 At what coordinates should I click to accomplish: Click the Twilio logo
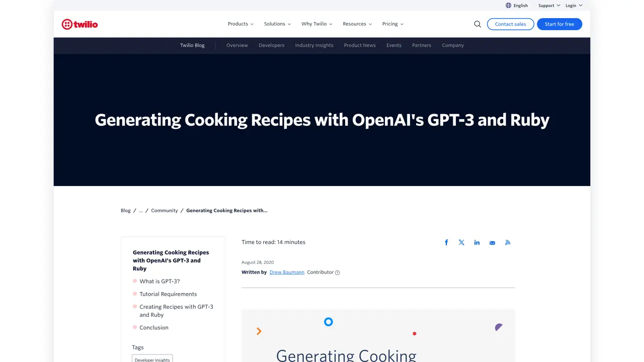(79, 24)
